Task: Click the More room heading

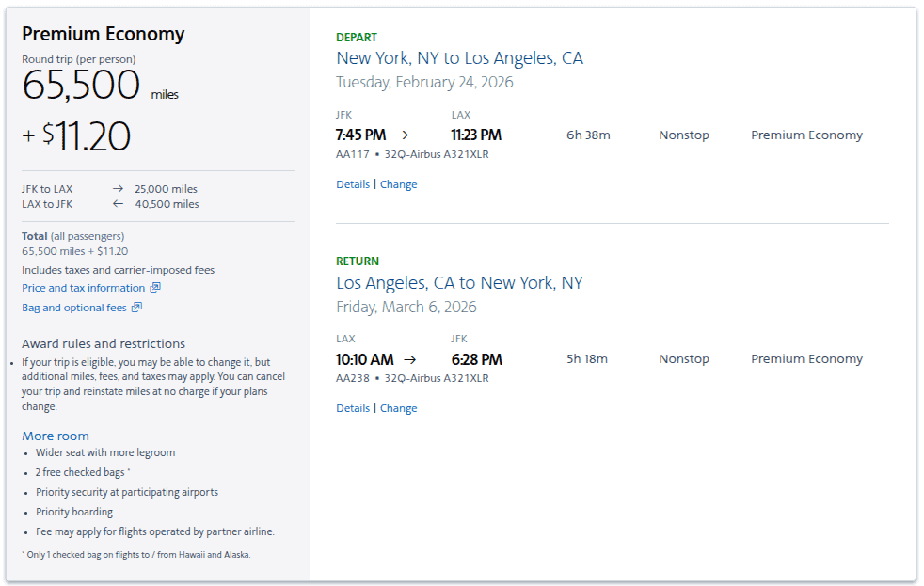Action: 56,436
